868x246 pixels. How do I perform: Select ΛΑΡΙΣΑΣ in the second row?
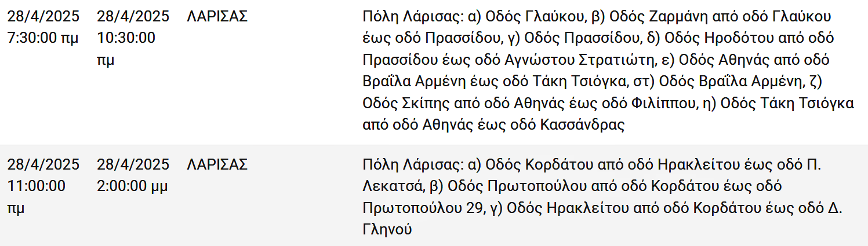click(x=217, y=165)
